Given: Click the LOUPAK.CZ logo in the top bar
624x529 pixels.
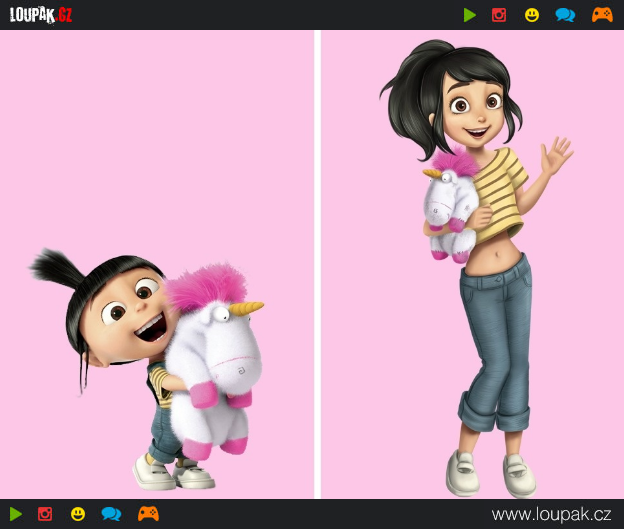Looking at the screenshot, I should 41,14.
